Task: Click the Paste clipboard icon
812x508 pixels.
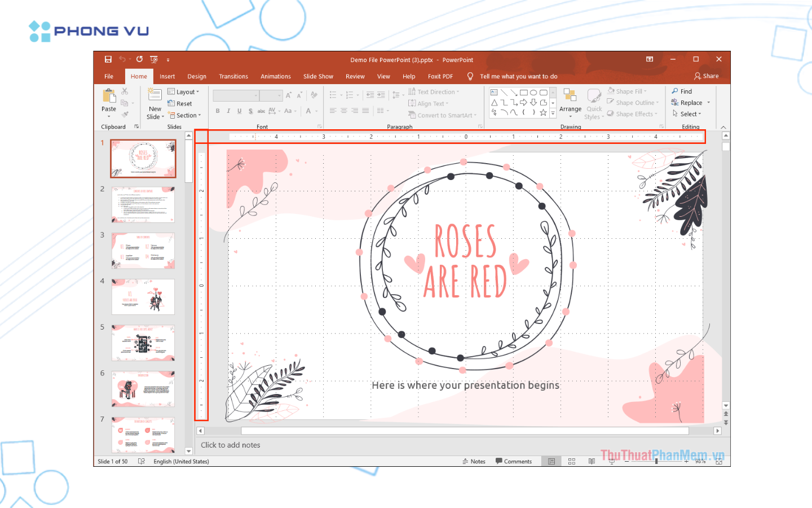Action: pyautogui.click(x=109, y=97)
